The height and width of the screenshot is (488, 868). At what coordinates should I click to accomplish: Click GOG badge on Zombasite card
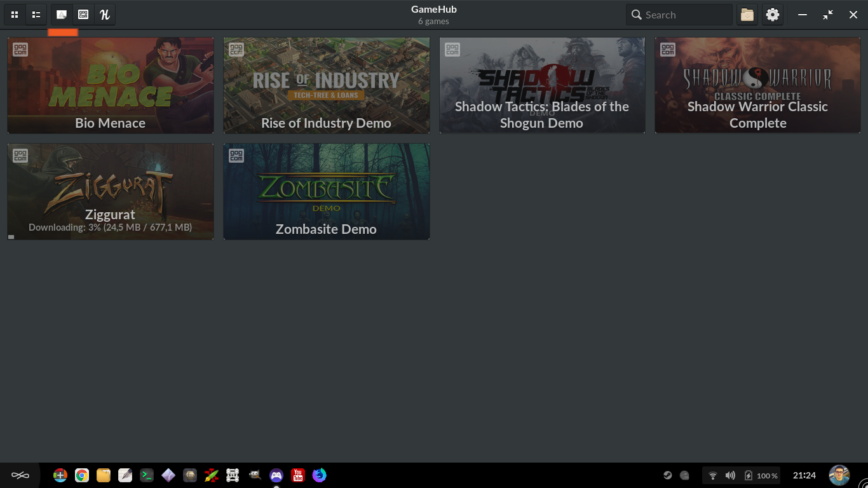236,156
